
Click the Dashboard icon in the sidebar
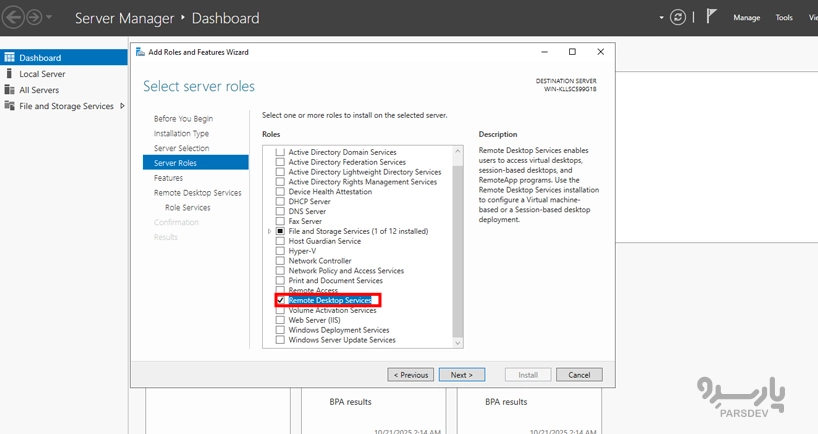[9, 58]
